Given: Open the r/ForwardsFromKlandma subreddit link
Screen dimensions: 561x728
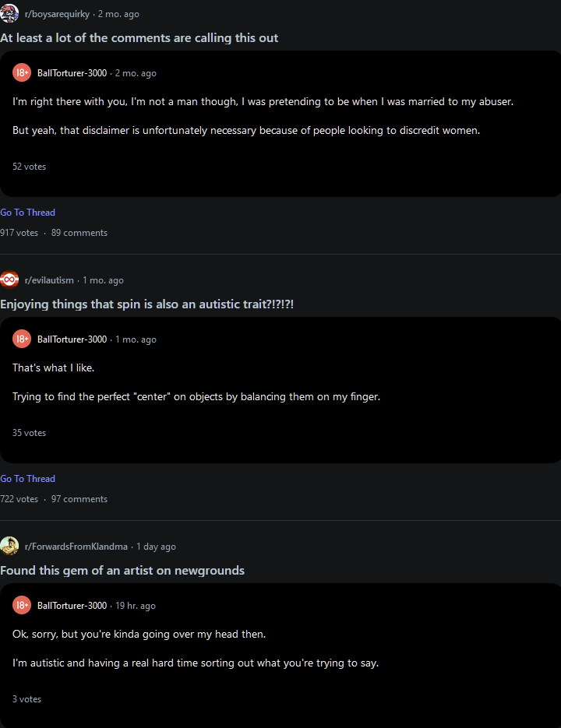Looking at the screenshot, I should coord(76,547).
